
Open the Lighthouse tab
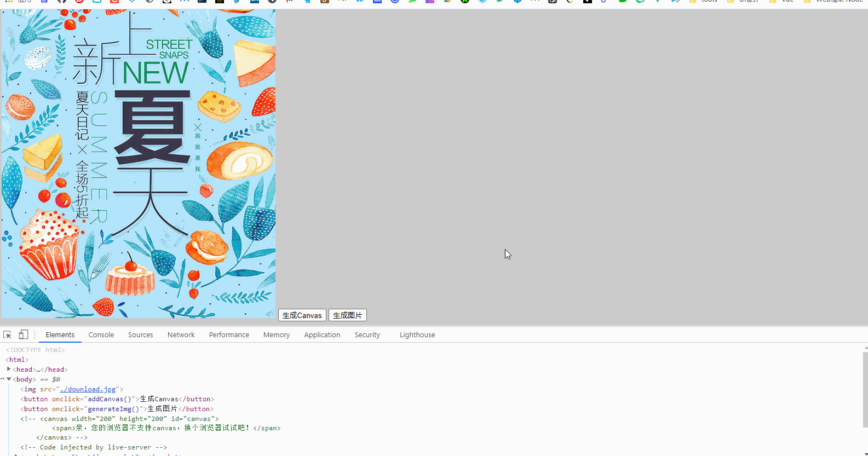(x=417, y=334)
